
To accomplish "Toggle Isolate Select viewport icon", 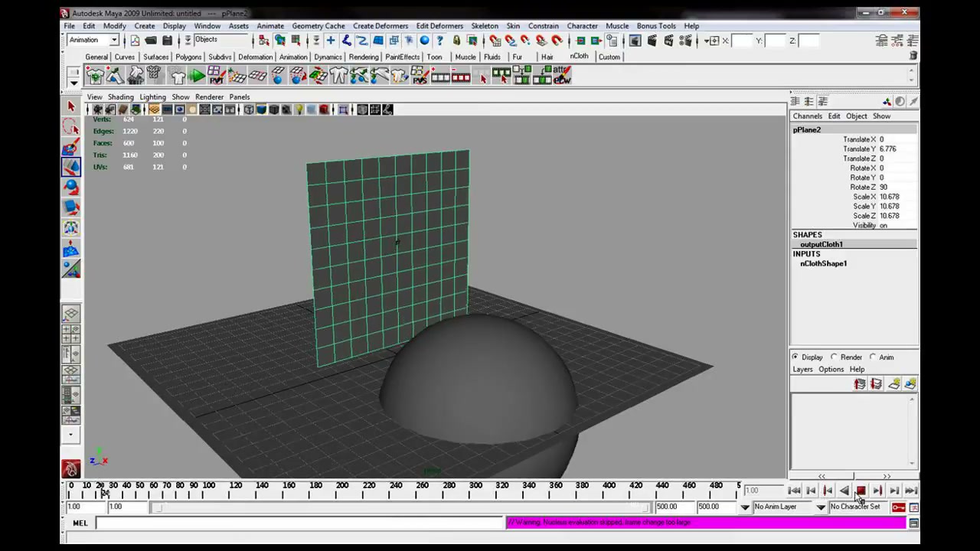I will (x=343, y=109).
